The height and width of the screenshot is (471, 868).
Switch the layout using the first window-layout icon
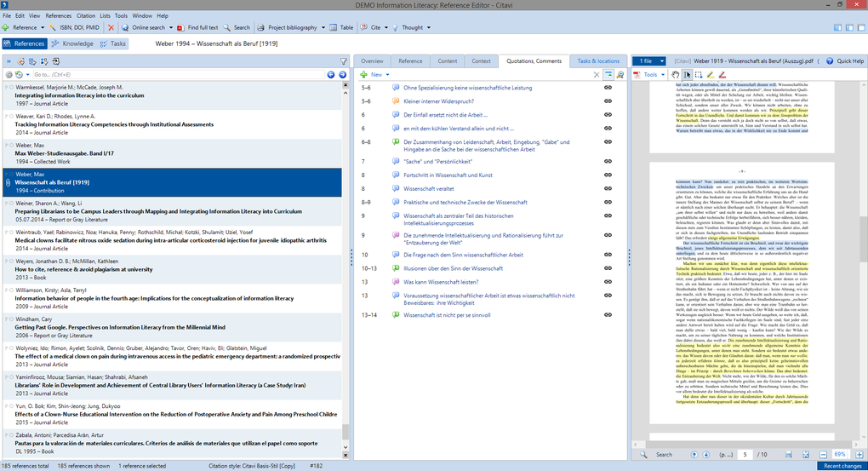[x=837, y=27]
